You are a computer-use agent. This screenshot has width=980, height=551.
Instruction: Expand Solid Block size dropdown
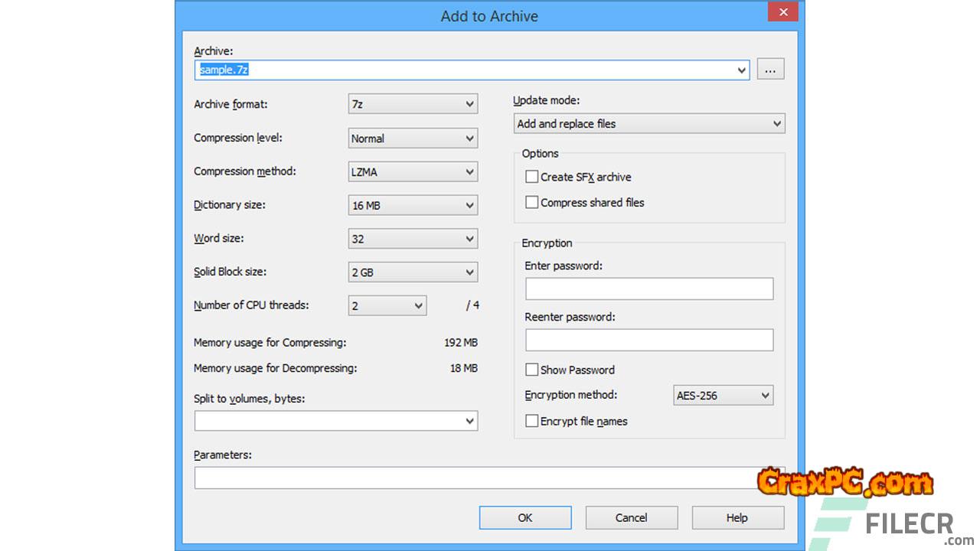(413, 272)
